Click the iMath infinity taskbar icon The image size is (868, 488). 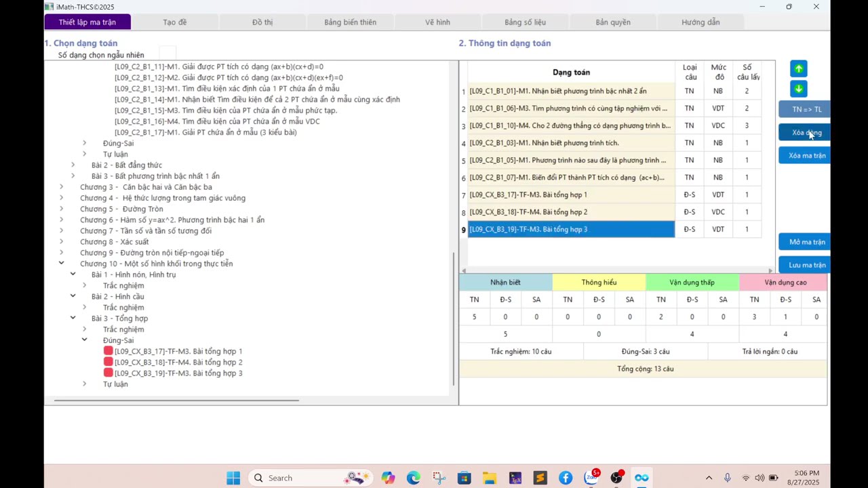pyautogui.click(x=642, y=478)
